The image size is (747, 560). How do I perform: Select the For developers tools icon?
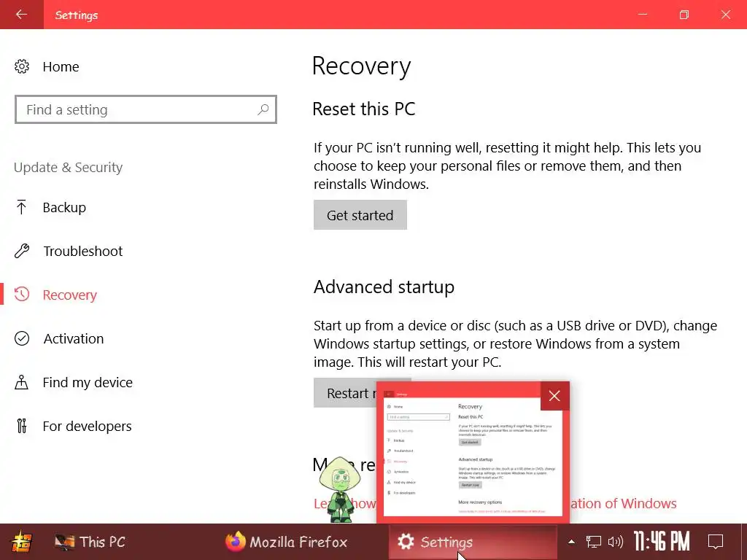point(21,426)
